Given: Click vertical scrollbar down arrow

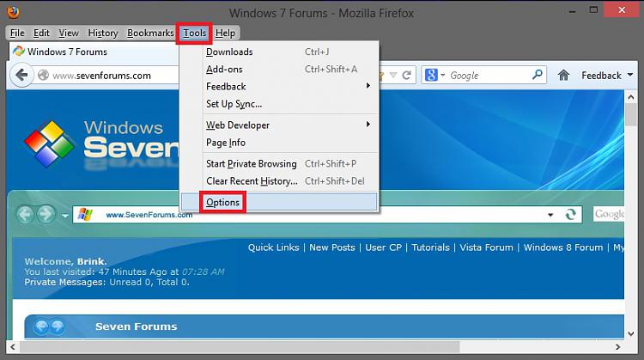Looking at the screenshot, I should pyautogui.click(x=631, y=333).
